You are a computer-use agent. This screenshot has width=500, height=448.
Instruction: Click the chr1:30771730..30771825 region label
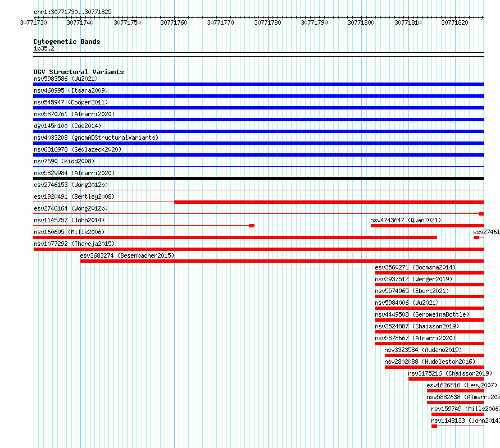click(72, 12)
